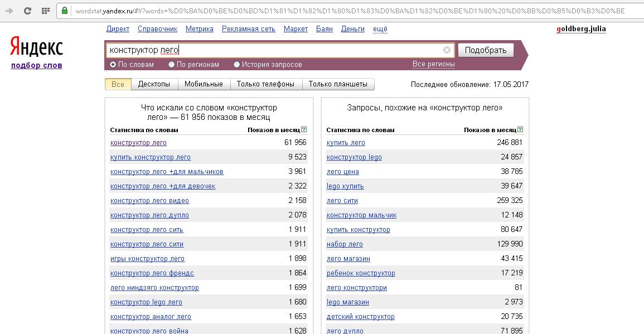Viewport: 644px width, 334px height.
Task: Open 'конструктор лего видео' link
Action: click(149, 201)
